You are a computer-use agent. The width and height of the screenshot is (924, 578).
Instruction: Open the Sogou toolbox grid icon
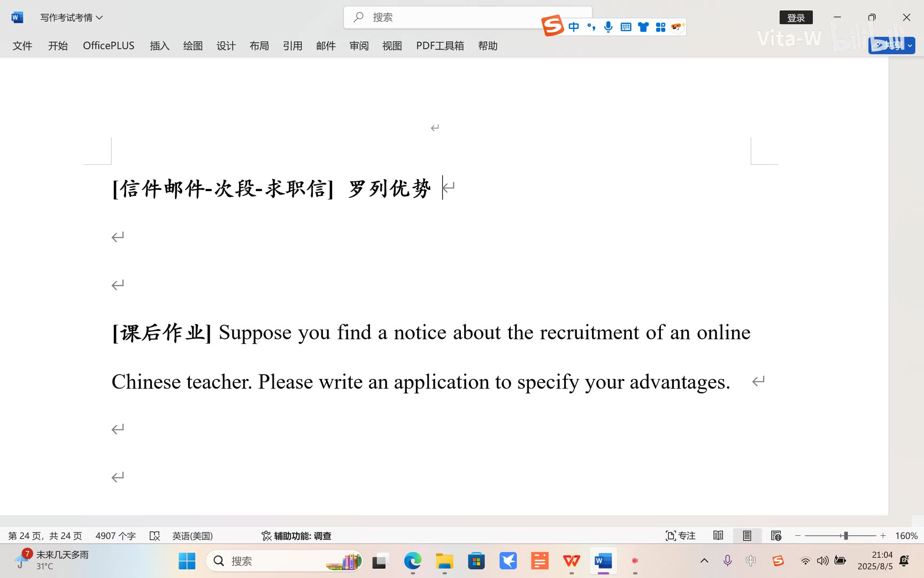tap(660, 27)
